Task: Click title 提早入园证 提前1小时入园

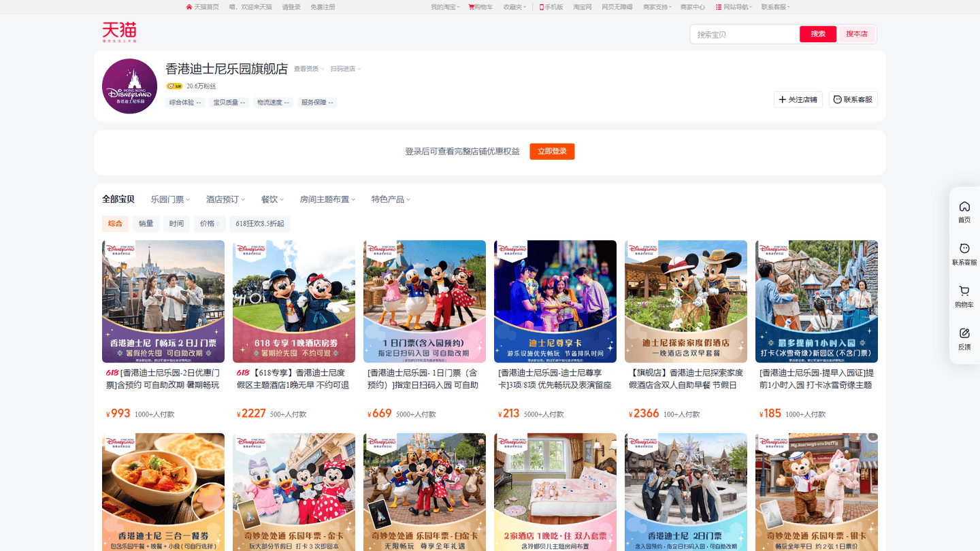Action: click(x=817, y=379)
